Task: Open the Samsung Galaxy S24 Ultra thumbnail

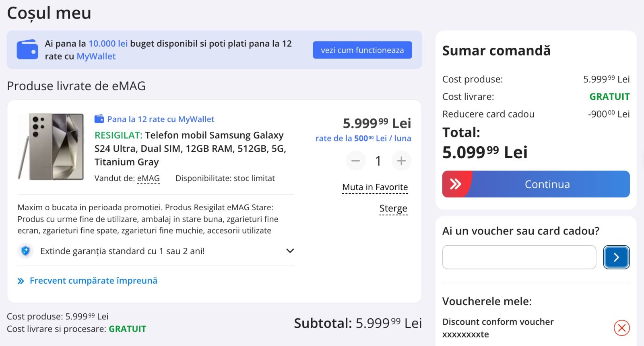Action: click(51, 147)
